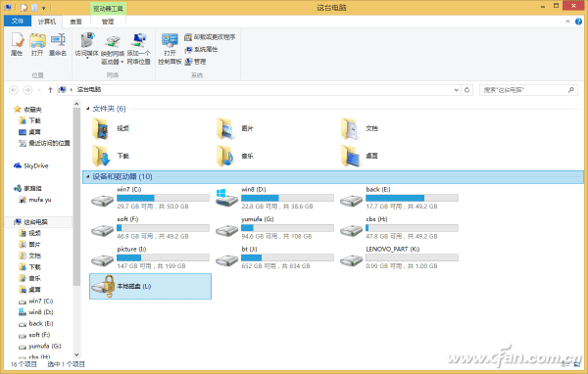Select the soft (F:) drive tile
Screen dimensions: 588x374
150,228
